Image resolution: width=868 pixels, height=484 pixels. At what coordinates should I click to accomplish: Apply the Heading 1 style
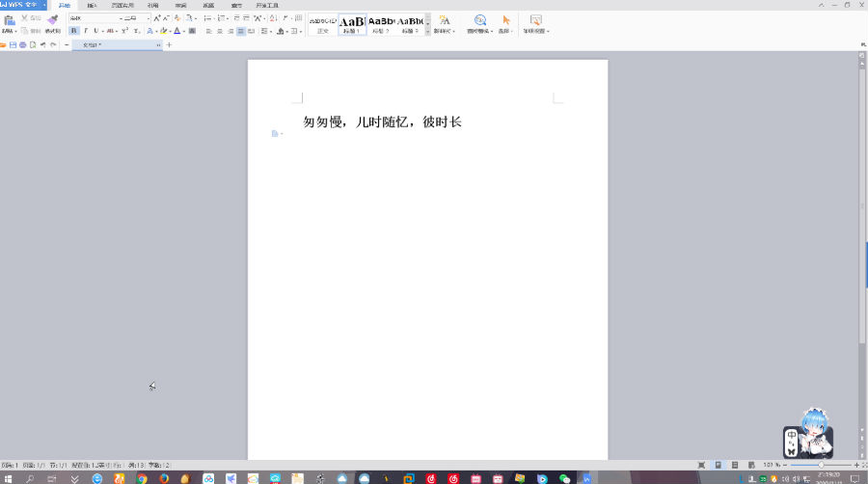(352, 23)
